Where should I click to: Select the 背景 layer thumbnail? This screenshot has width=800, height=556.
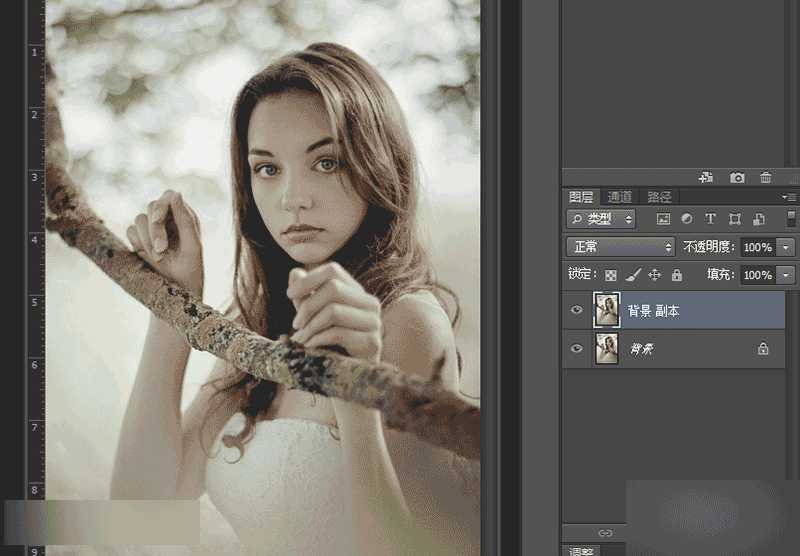(x=607, y=348)
